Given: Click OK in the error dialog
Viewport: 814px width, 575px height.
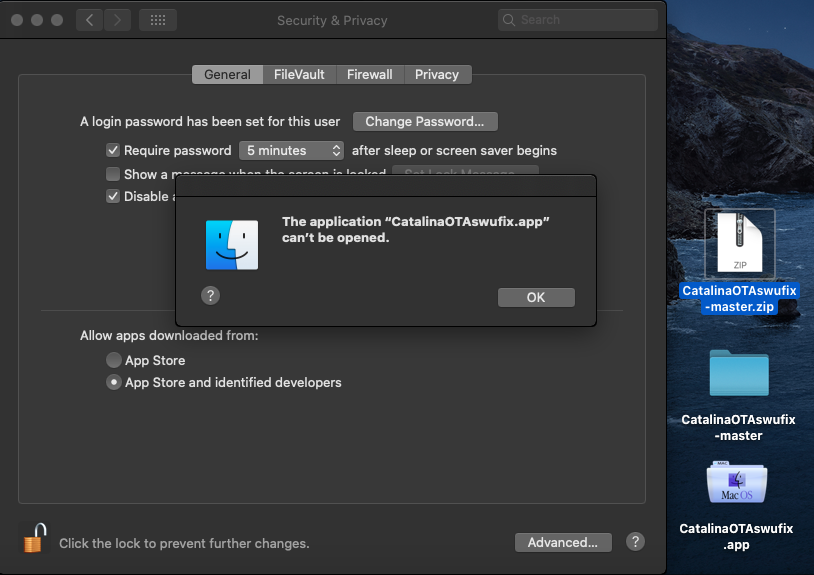Looking at the screenshot, I should [x=536, y=297].
